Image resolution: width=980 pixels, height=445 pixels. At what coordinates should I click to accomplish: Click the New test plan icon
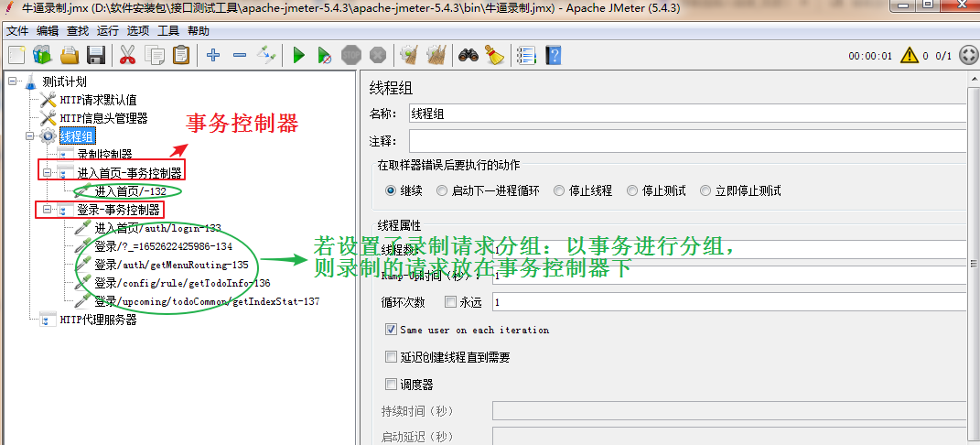(16, 55)
